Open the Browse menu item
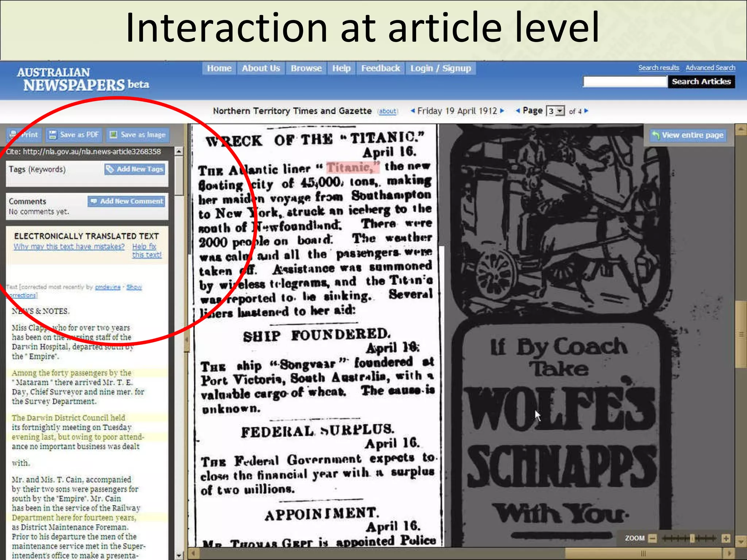The image size is (747, 560). click(x=306, y=68)
